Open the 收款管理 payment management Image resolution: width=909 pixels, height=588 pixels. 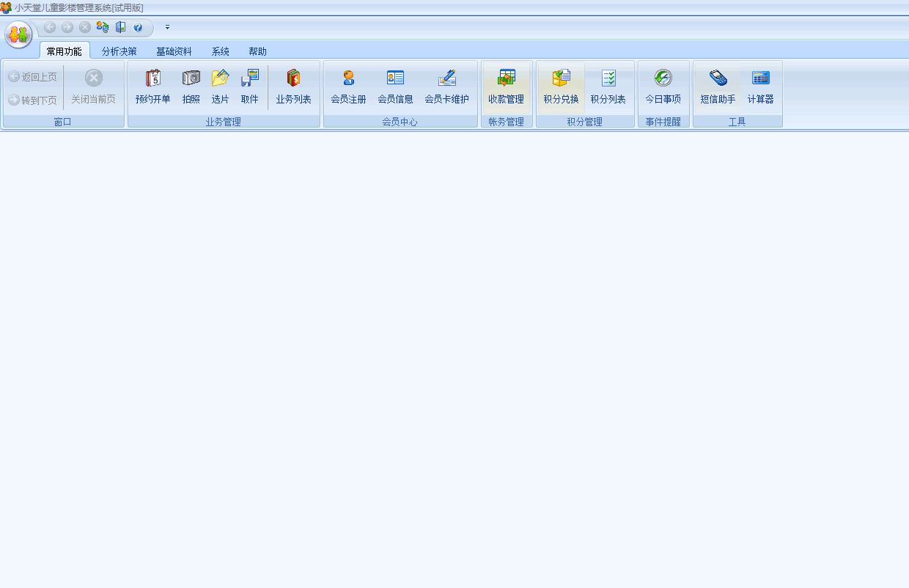point(506,87)
